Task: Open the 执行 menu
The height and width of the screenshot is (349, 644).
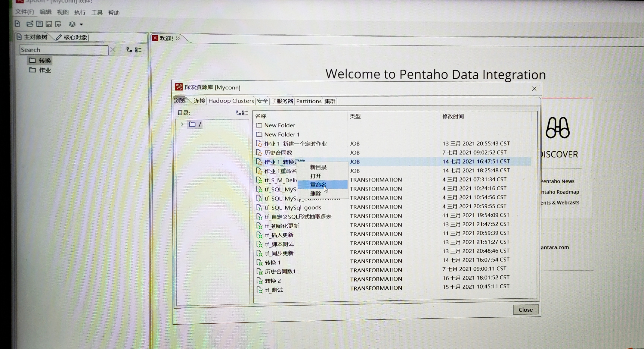Action: click(80, 12)
